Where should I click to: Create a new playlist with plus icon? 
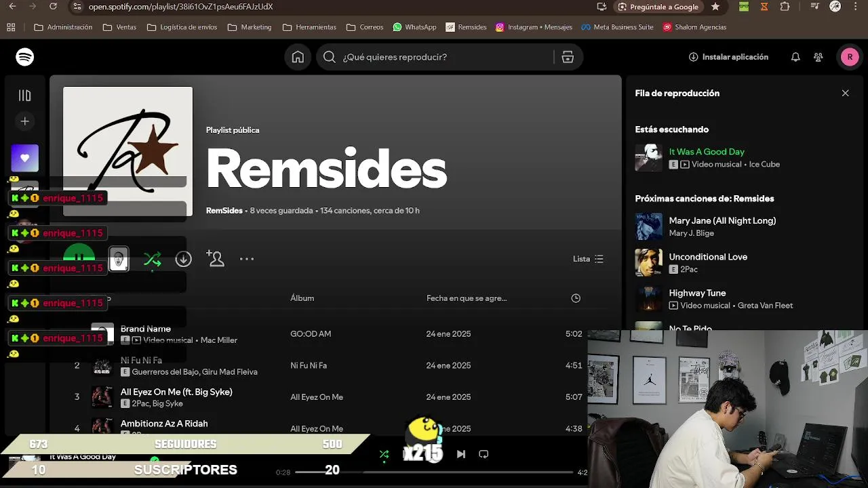pos(25,121)
